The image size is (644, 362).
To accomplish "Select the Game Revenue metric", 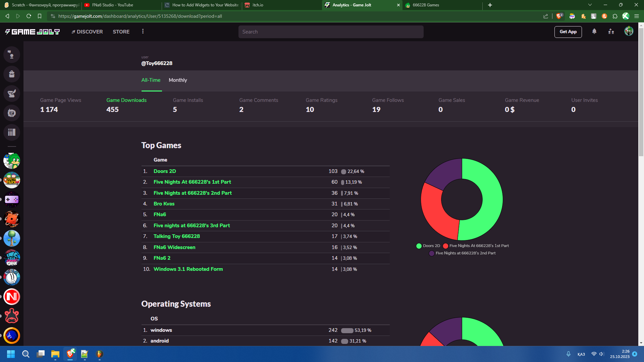I will click(522, 105).
